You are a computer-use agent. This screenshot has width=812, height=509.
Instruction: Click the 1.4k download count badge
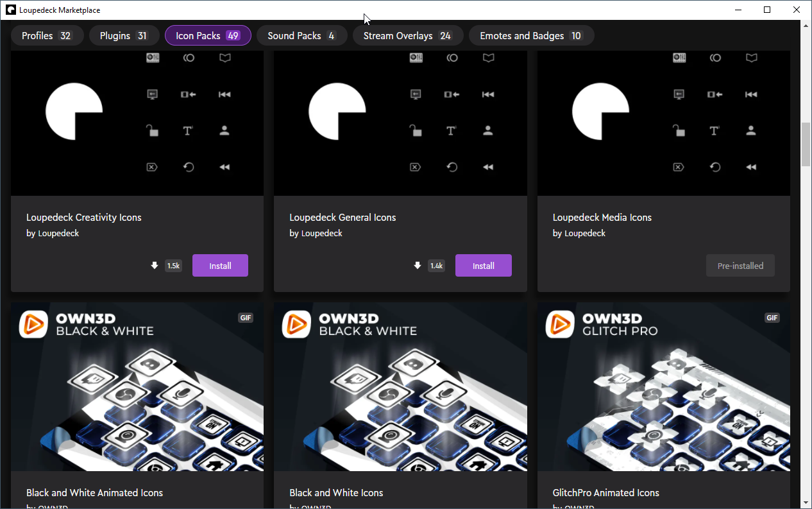pyautogui.click(x=437, y=266)
